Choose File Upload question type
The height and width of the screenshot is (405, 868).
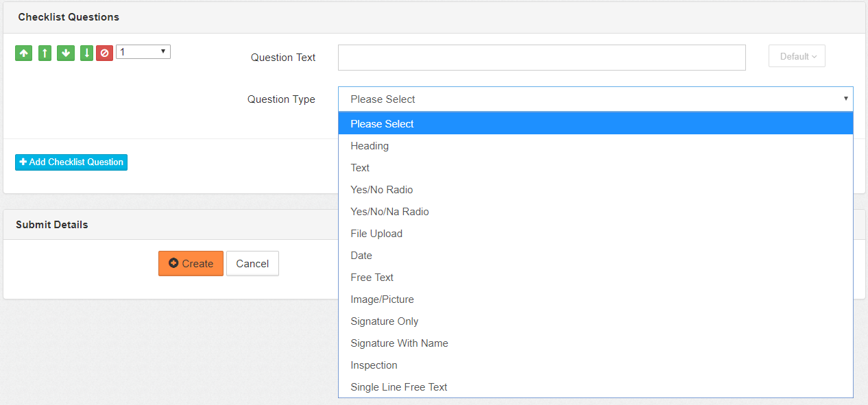(x=376, y=234)
